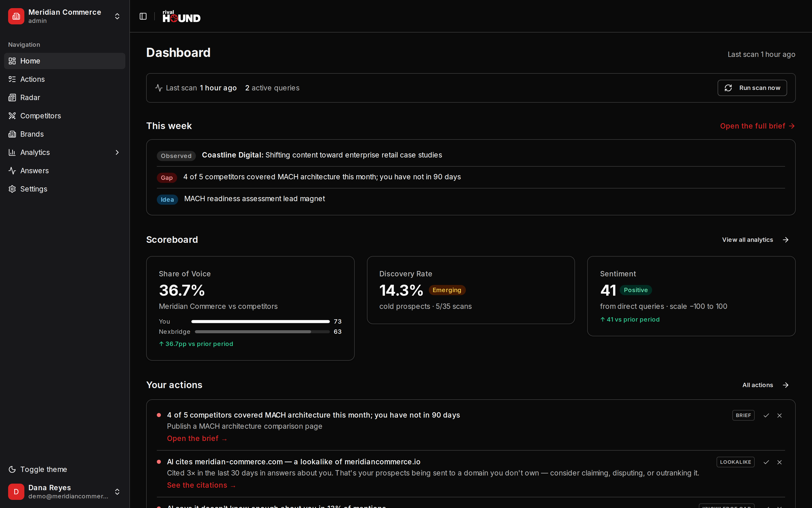
Task: Click the Sentiment score 41
Action: pyautogui.click(x=608, y=290)
